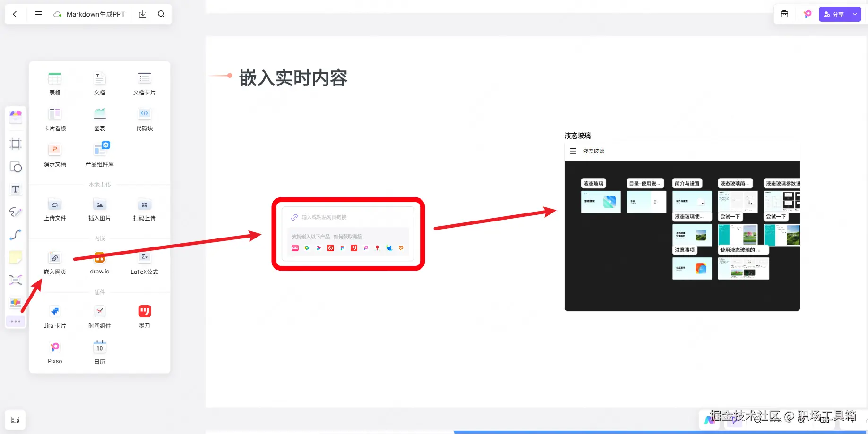Click the 上传文件 upload option
This screenshot has width=868, height=434.
point(55,209)
